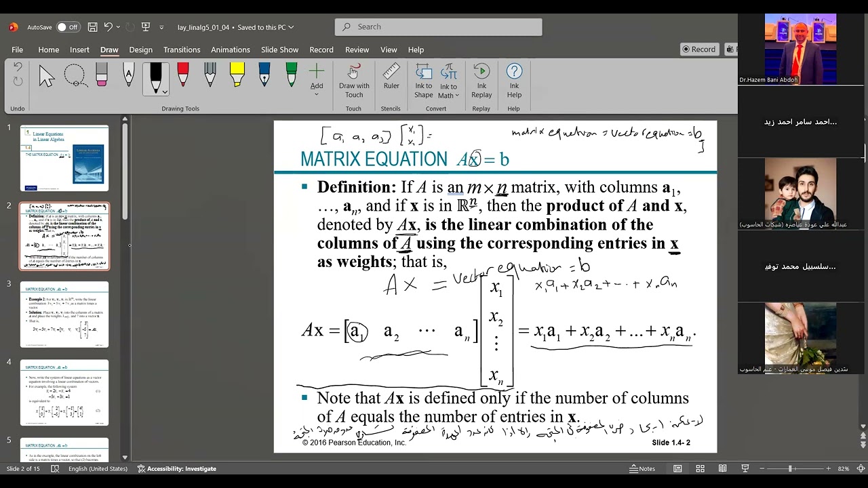
Task: Open the 82% zoom level dialog
Action: pos(844,468)
